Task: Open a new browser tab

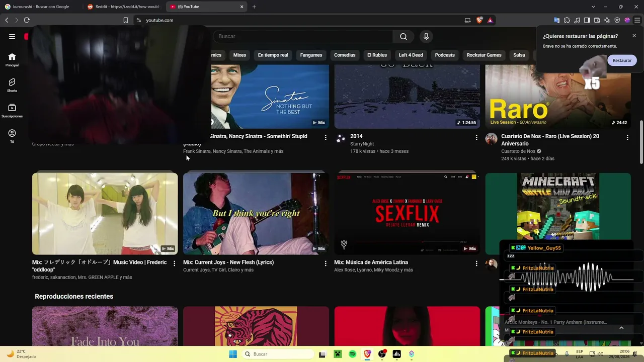Action: pyautogui.click(x=254, y=7)
